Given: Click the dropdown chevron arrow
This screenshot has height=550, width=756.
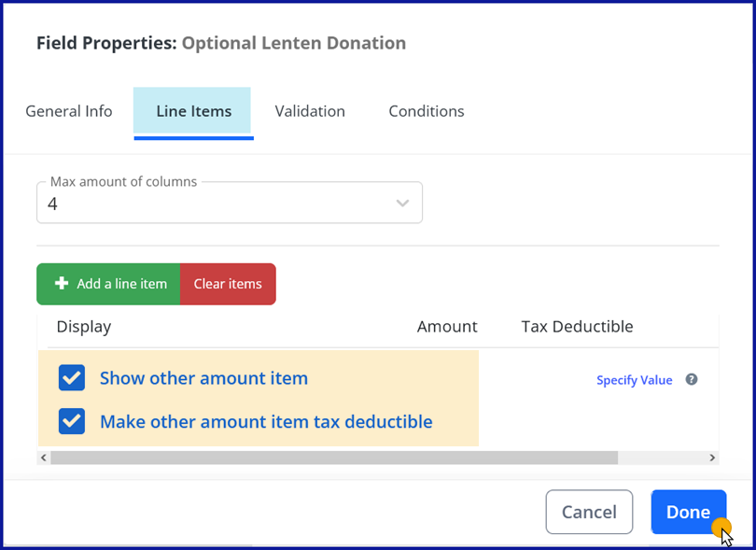Looking at the screenshot, I should (402, 204).
